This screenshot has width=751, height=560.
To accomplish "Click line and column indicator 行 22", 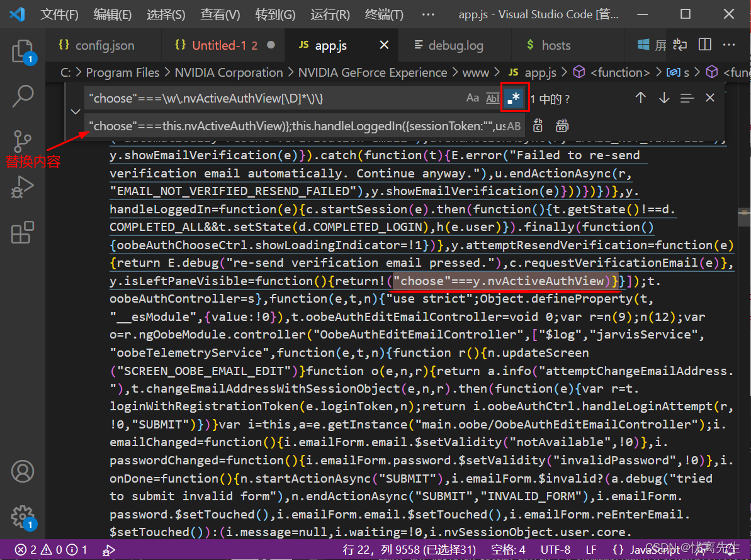I will click(410, 549).
